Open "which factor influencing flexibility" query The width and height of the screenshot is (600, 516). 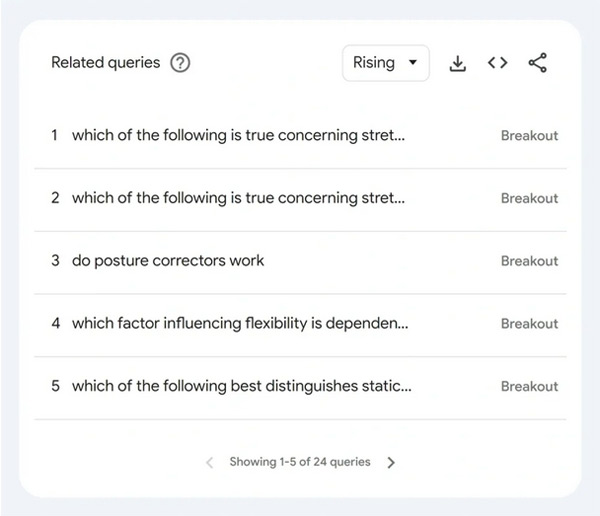(240, 324)
